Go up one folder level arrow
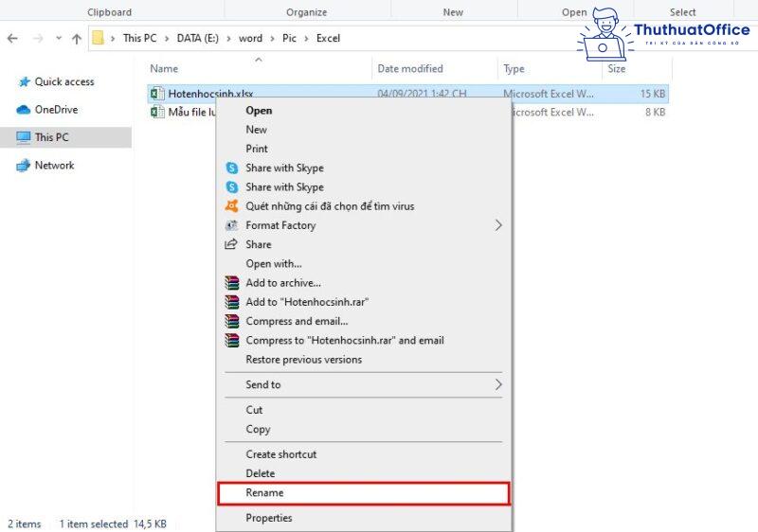This screenshot has height=532, width=758. pyautogui.click(x=77, y=39)
